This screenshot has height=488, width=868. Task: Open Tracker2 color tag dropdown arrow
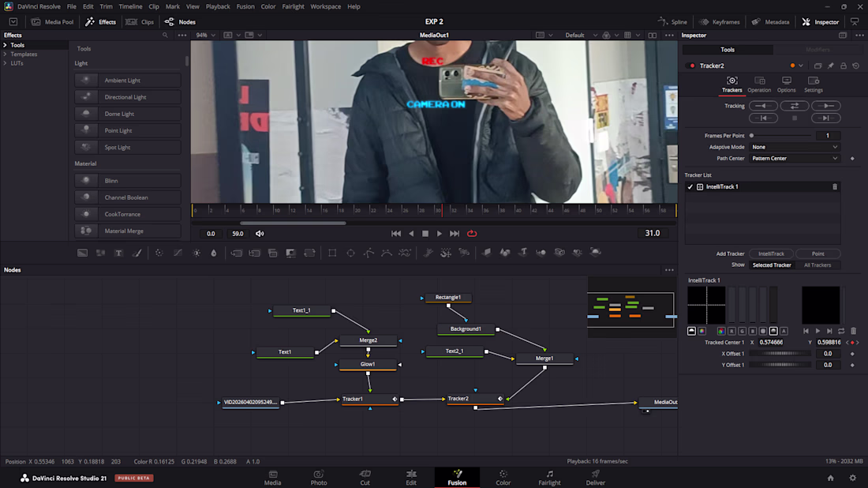(800, 66)
